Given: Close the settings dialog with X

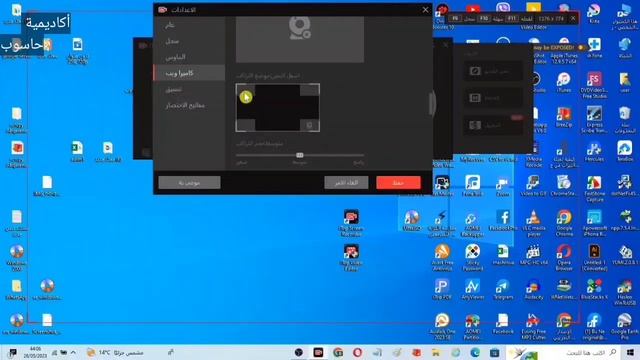Looking at the screenshot, I should coord(425,9).
